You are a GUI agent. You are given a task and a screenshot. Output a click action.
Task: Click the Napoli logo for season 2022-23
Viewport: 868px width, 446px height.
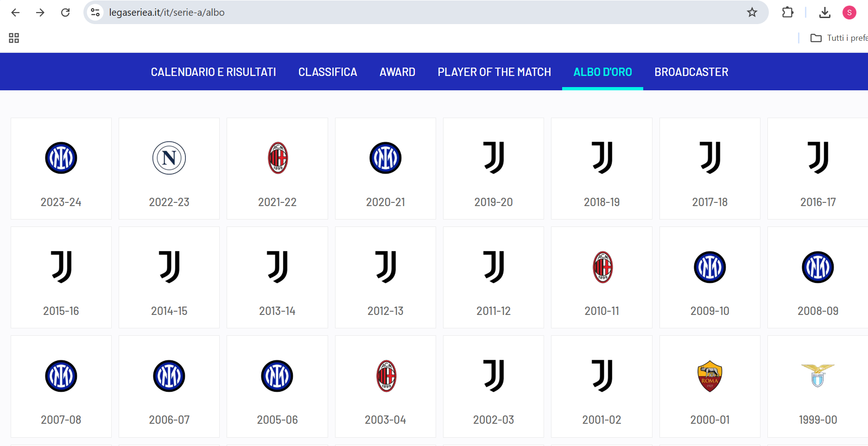(169, 158)
